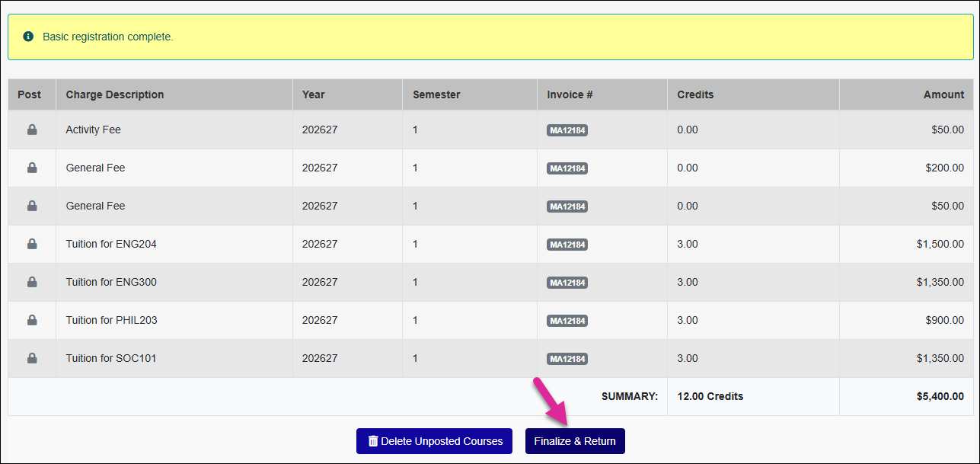Click the info icon in the yellow banner
This screenshot has height=464, width=980.
pyautogui.click(x=29, y=37)
